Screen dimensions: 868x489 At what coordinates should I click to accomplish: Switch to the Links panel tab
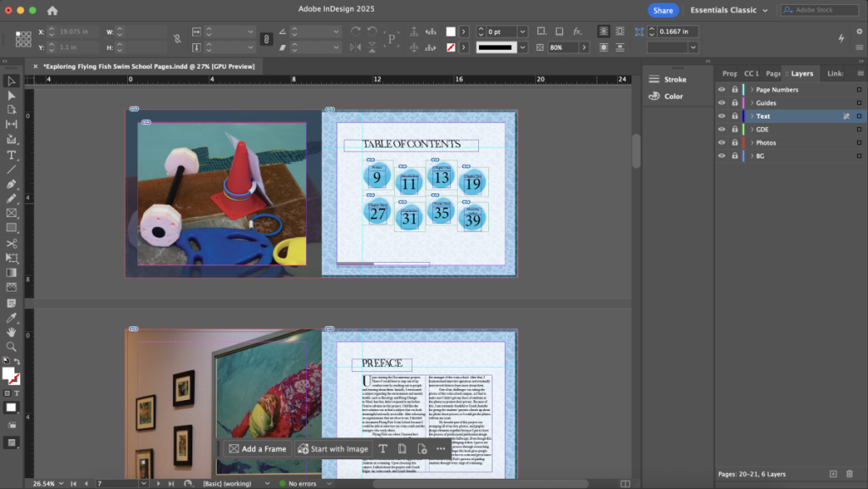click(835, 74)
